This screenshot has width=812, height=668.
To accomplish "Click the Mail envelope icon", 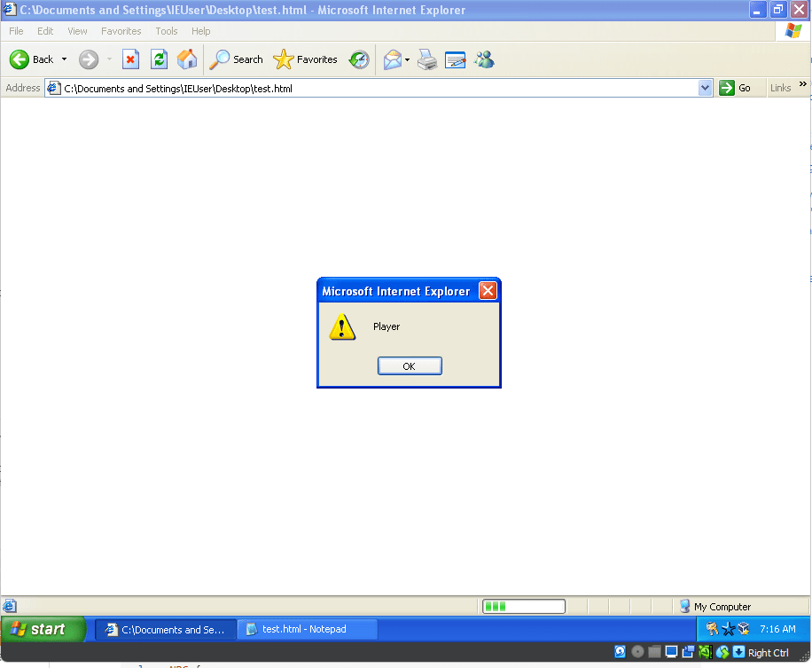I will pyautogui.click(x=393, y=59).
